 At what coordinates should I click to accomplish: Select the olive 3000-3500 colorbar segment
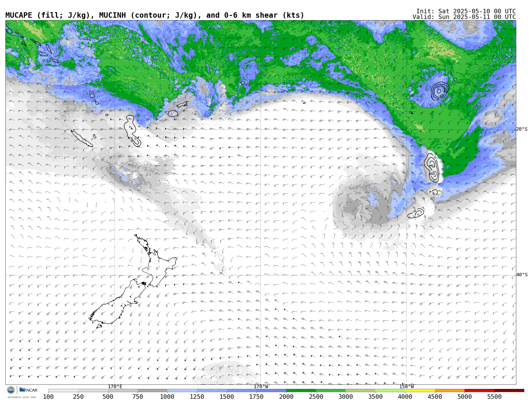(361, 391)
